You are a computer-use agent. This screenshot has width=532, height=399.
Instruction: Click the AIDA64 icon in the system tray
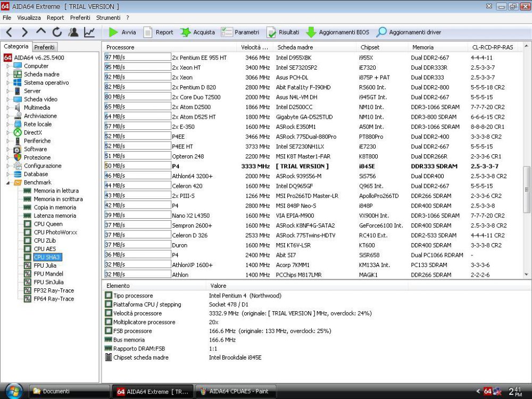click(x=487, y=391)
